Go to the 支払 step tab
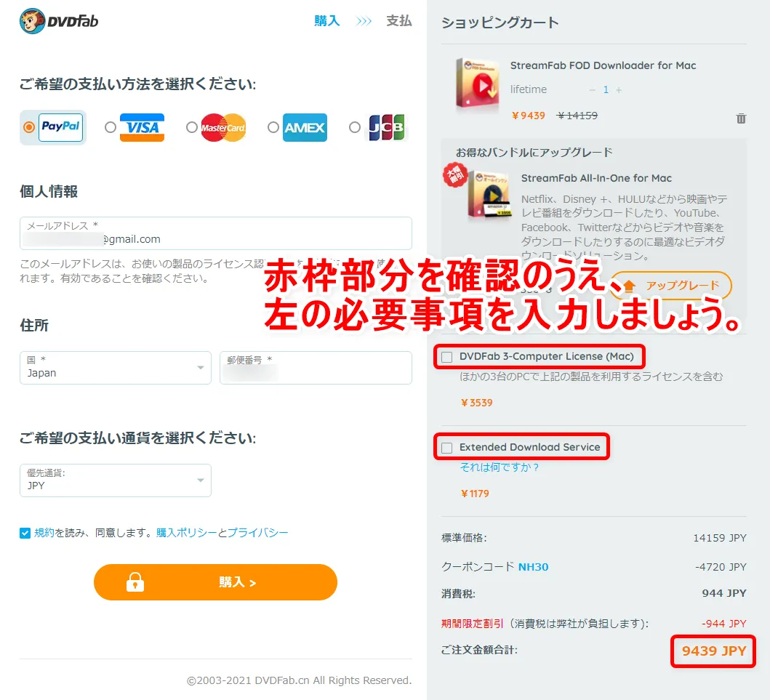The image size is (770, 700). (398, 20)
